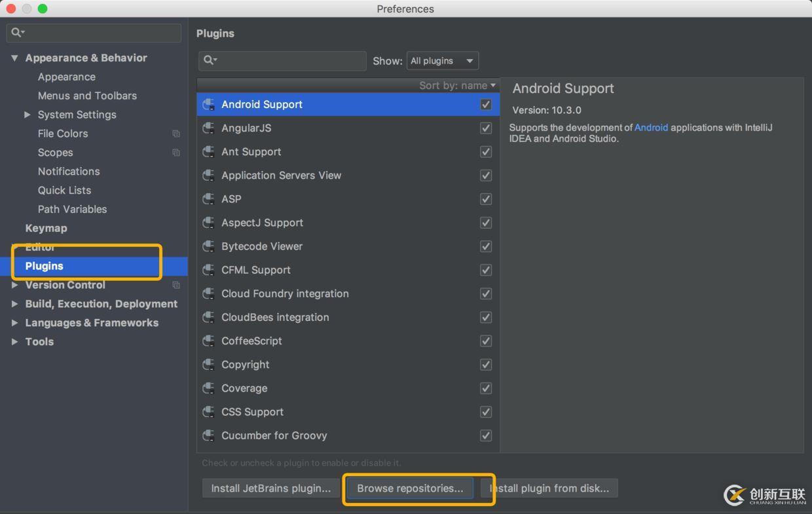
Task: Click the Cloud Foundry integration plugin icon
Action: point(209,293)
